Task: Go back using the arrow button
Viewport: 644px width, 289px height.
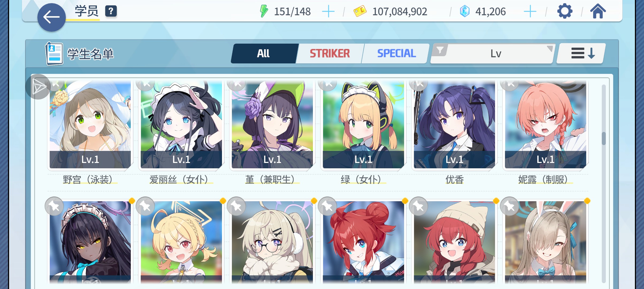Action: [51, 17]
